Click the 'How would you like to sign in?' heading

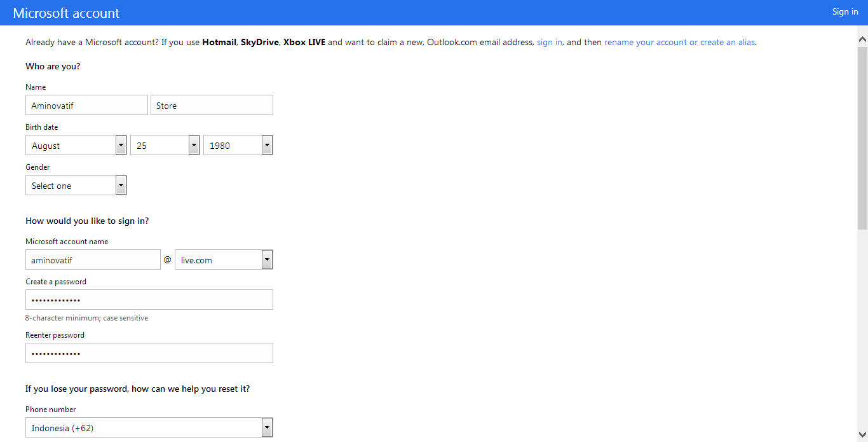[87, 221]
